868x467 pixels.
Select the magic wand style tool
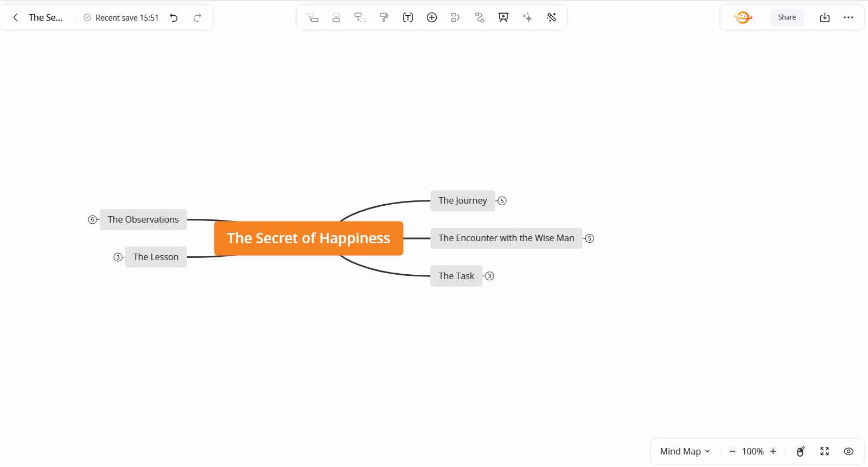(551, 17)
